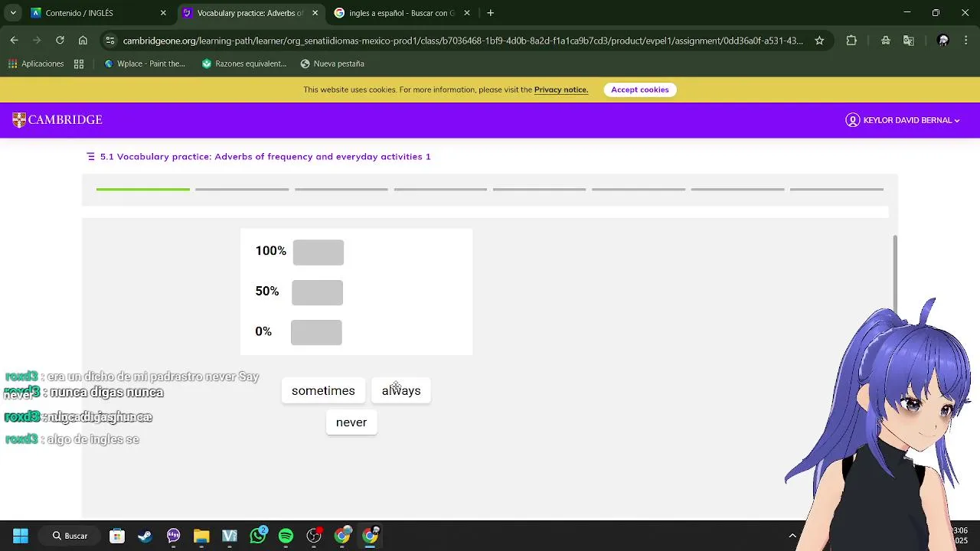The image size is (980, 551).
Task: Open the Windows Start menu
Action: click(21, 536)
